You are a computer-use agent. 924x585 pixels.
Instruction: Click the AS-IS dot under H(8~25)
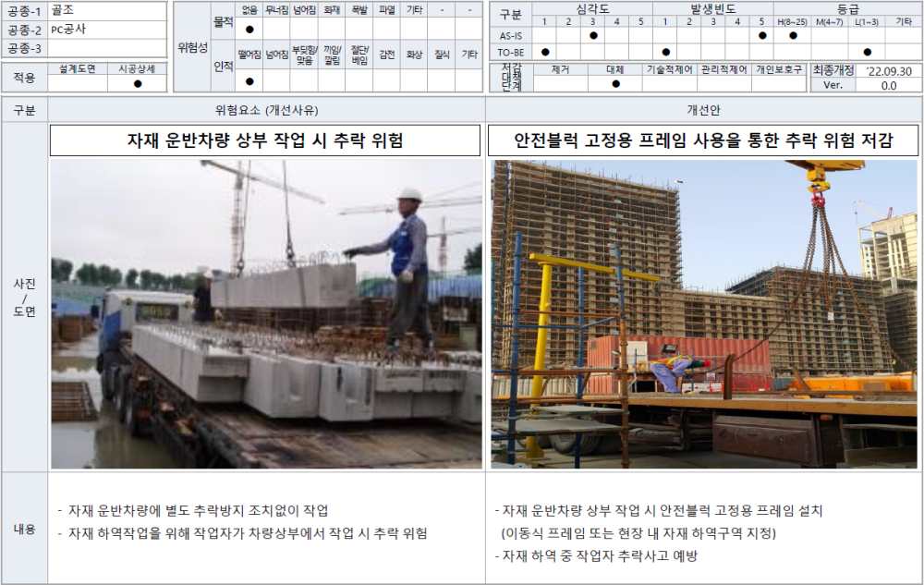pyautogui.click(x=793, y=35)
